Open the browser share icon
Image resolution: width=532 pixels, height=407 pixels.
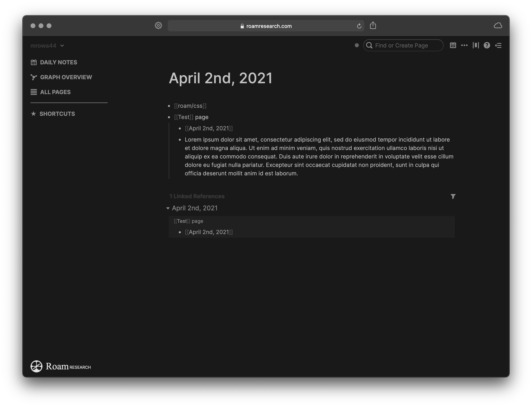(x=373, y=25)
